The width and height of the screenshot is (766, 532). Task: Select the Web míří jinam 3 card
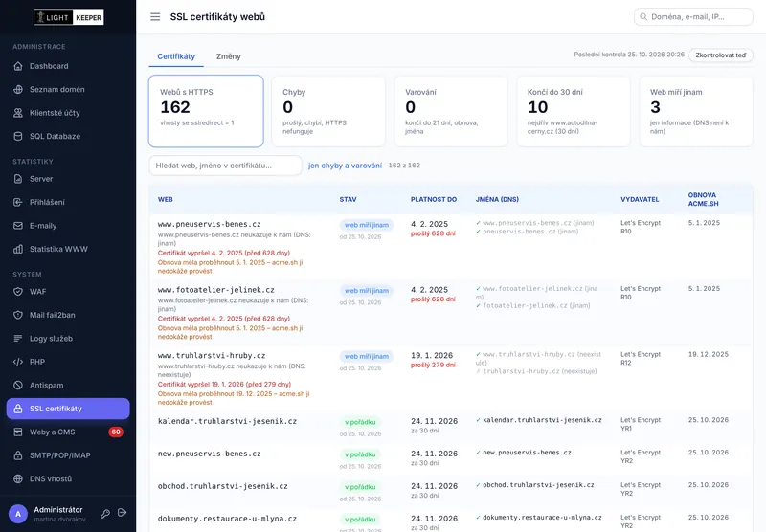pos(696,111)
